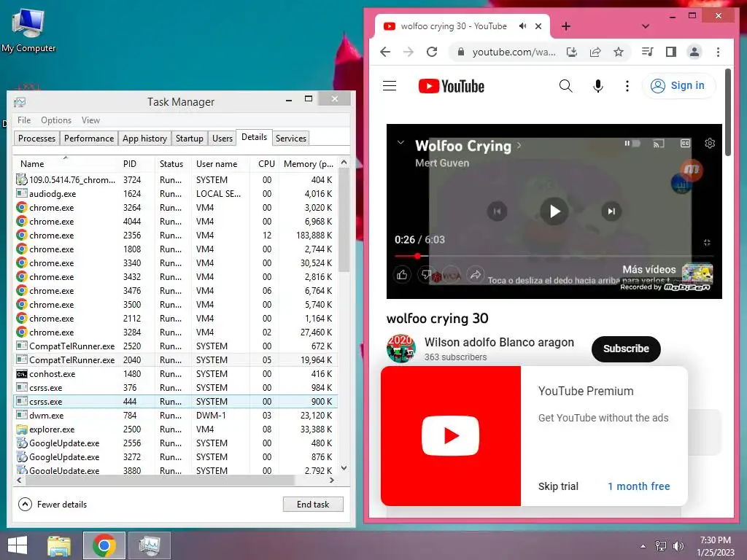
Task: Sort by the Memory column header
Action: click(x=309, y=163)
